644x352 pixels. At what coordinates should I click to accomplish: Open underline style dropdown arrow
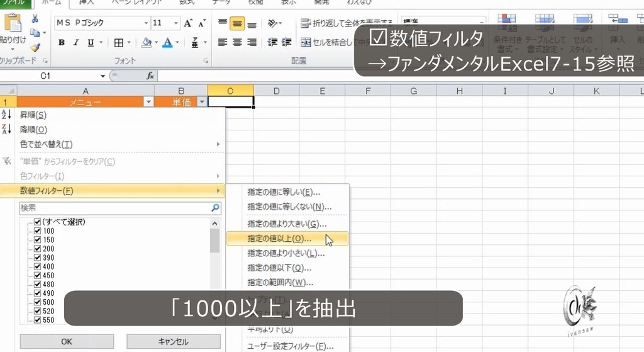(x=101, y=42)
